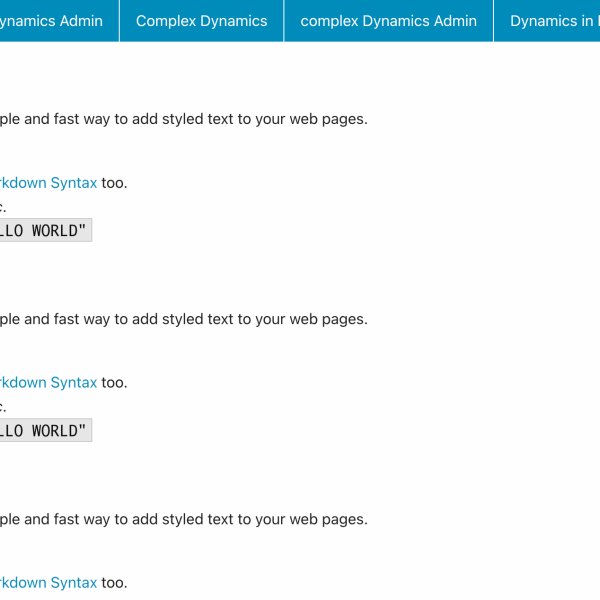Click the text line above the second code block
The image size is (600, 600).
[x=3, y=407]
